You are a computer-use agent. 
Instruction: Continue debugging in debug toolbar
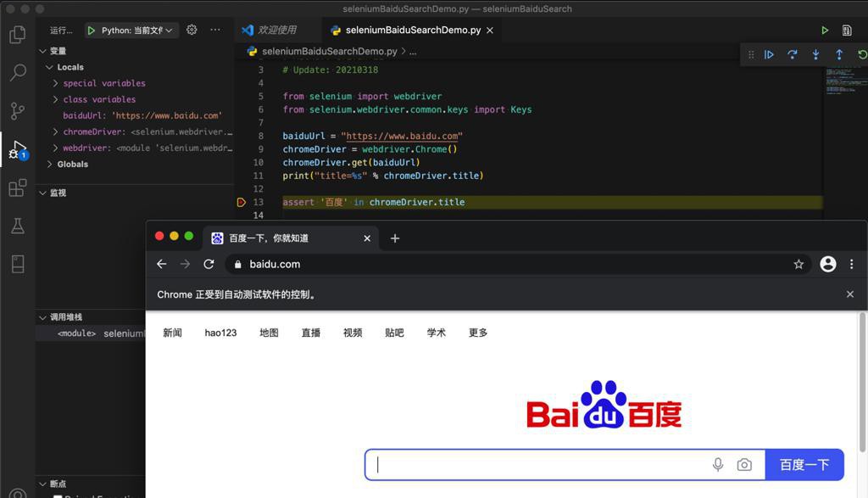tap(769, 54)
